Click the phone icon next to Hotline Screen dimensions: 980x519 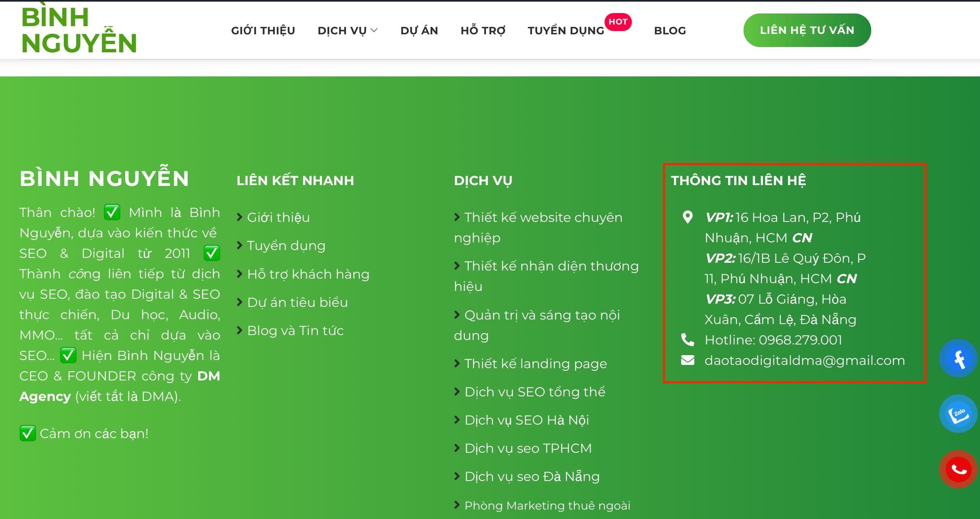[x=688, y=340]
